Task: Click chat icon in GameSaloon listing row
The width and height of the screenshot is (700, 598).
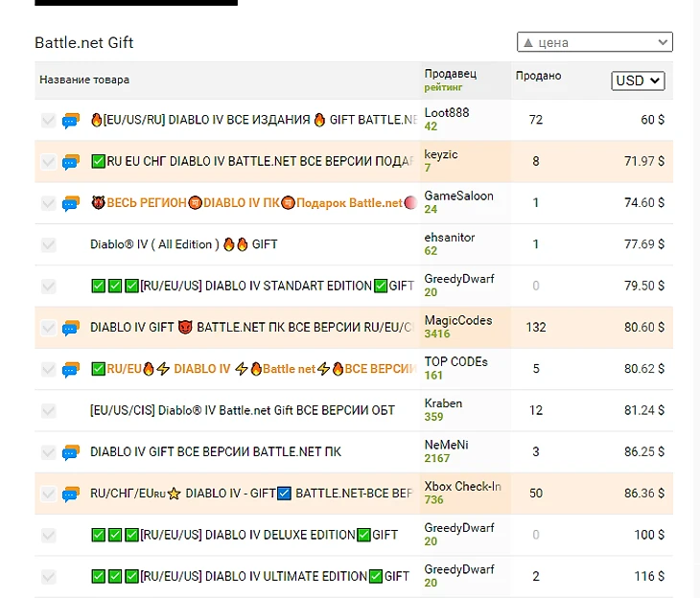Action: (71, 203)
